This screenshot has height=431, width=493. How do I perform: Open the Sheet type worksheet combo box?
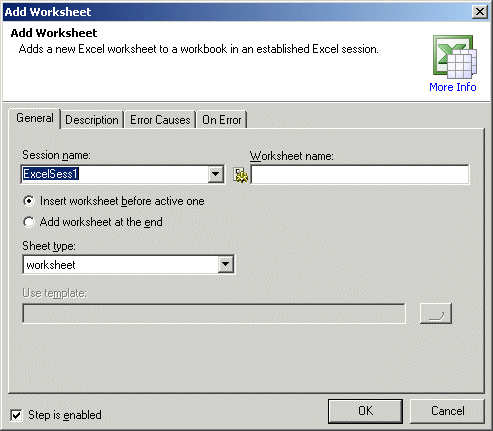point(128,265)
